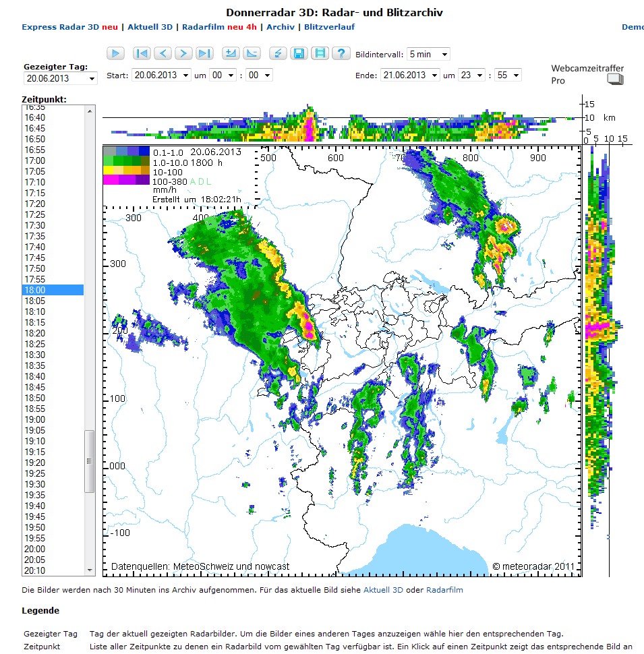
Task: Select time 19:00 in Zeitpunkt list
Action: pyautogui.click(x=53, y=420)
